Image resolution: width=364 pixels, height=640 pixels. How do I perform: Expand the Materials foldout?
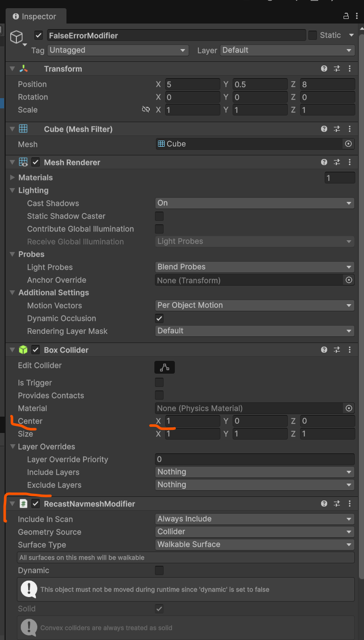tap(13, 177)
